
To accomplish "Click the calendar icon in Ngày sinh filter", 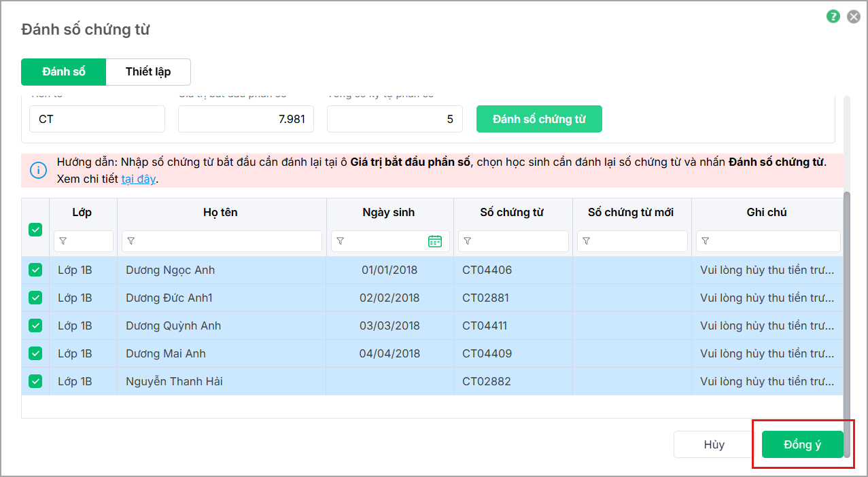I will (x=435, y=241).
